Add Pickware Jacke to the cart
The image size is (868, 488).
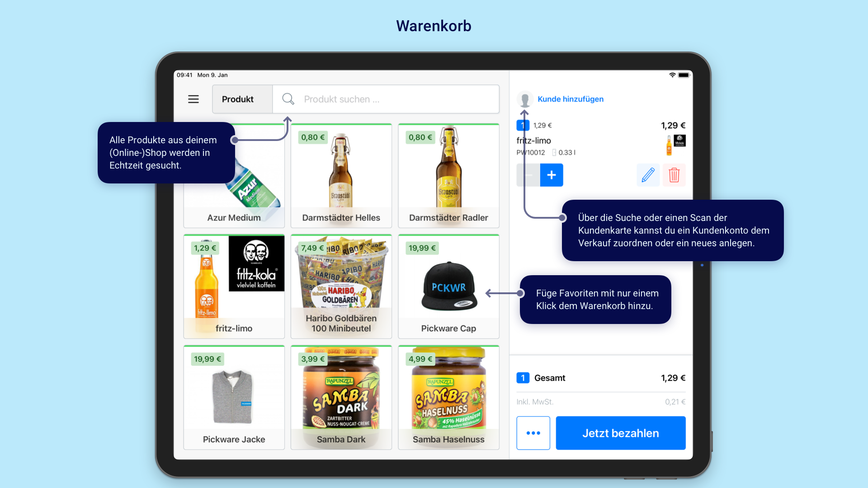pos(234,398)
